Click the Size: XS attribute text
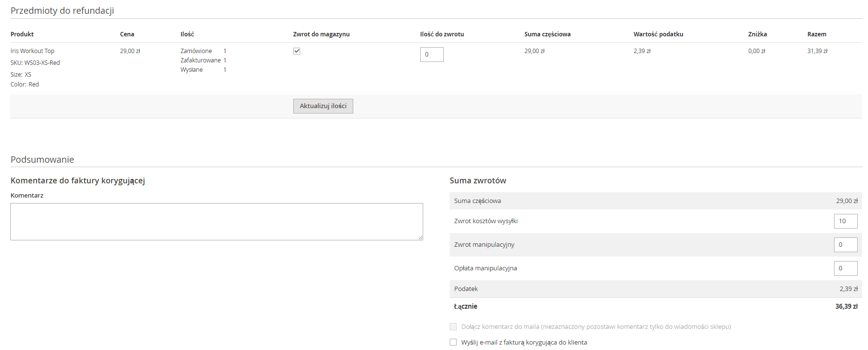Screen dimensions: 868x350 click(21, 75)
